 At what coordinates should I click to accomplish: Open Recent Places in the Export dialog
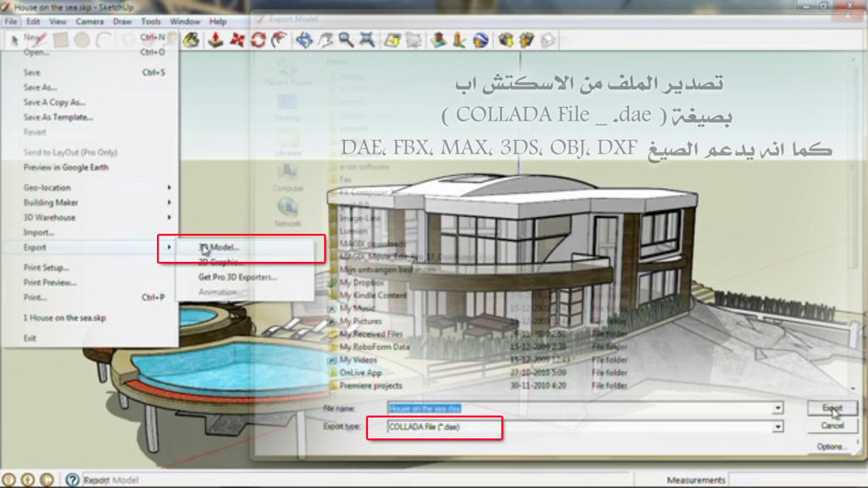[x=287, y=72]
